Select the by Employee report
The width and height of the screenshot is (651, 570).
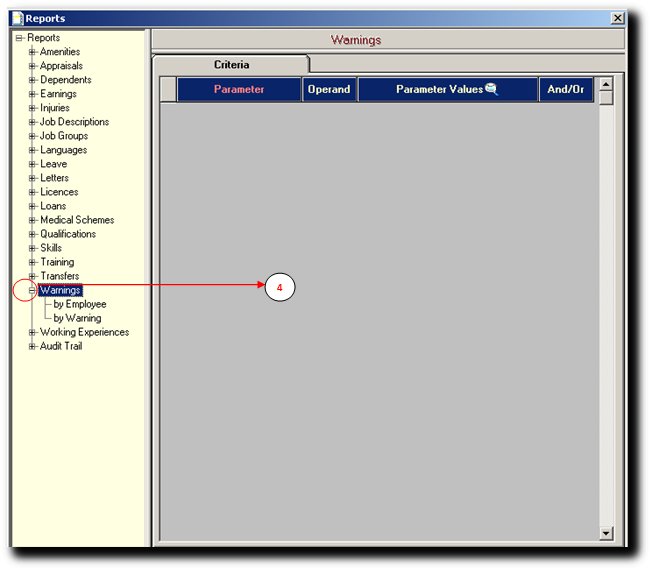coord(80,304)
